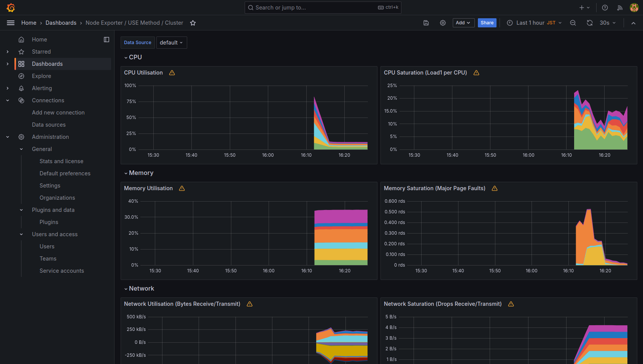The width and height of the screenshot is (643, 364).
Task: Undock the side menu panel
Action: (107, 40)
